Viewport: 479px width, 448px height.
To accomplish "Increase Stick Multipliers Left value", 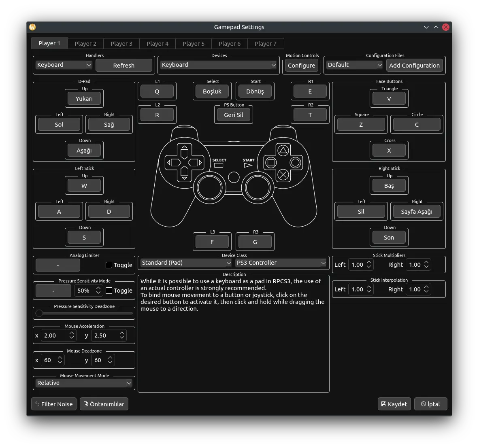I will click(x=369, y=262).
